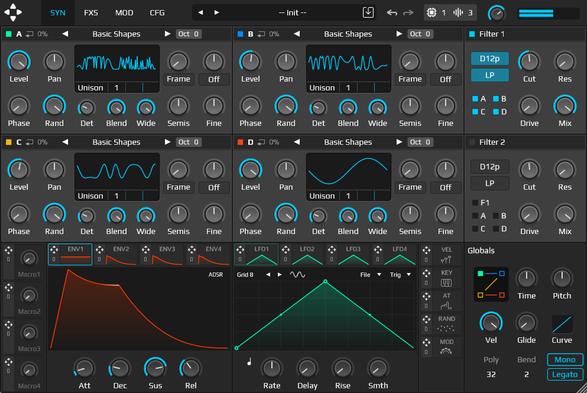Click the KEY keyboard tracking source icon

point(446,283)
